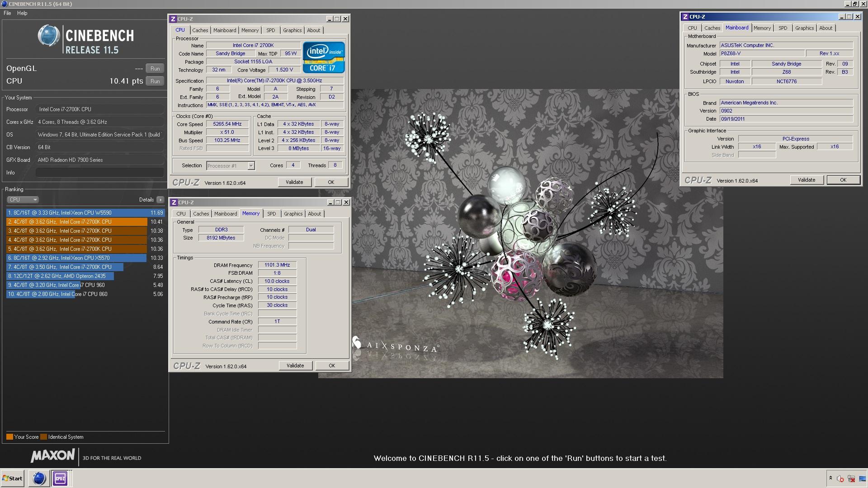Open the Start menu
868x488 pixels.
point(13,478)
